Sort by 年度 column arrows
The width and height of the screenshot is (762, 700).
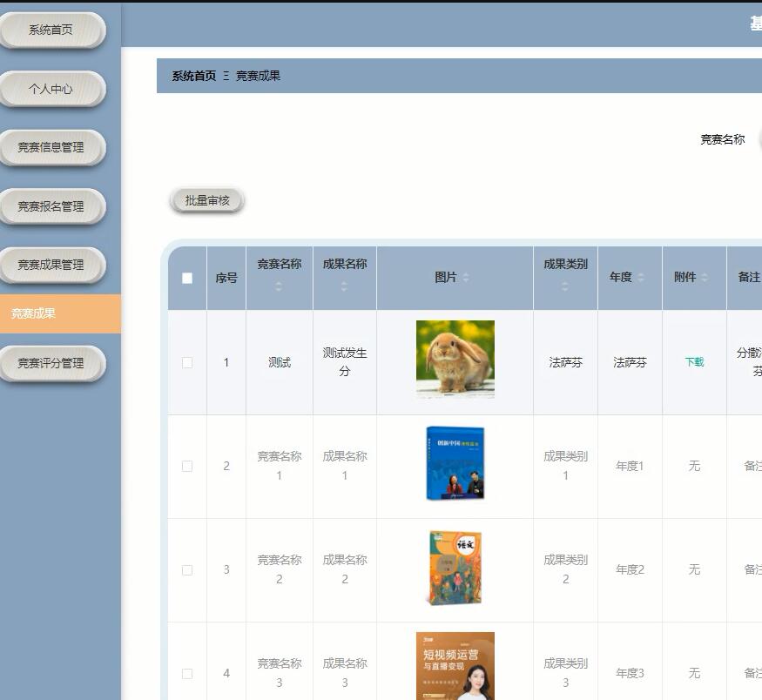(x=640, y=278)
